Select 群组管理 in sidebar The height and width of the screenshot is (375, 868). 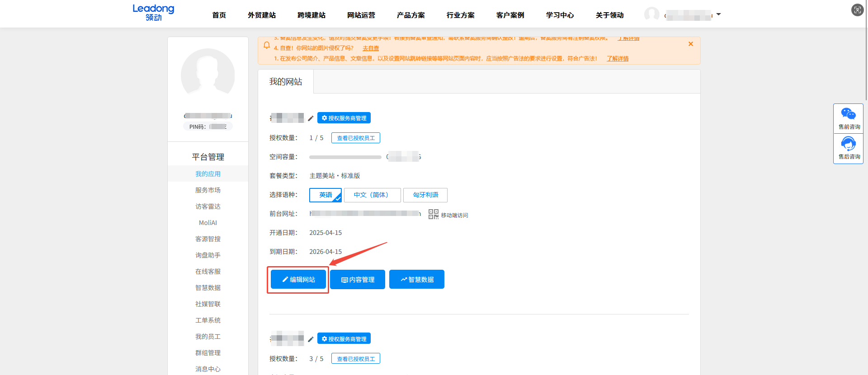pyautogui.click(x=208, y=353)
